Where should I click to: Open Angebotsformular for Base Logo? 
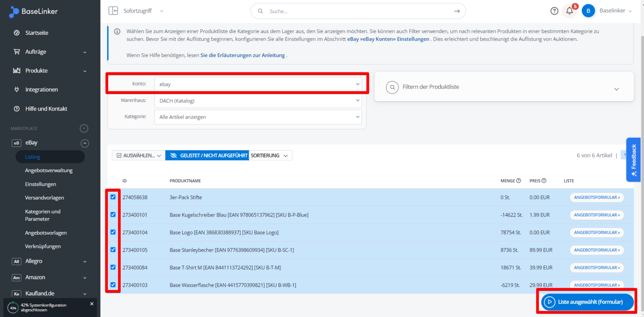pos(597,232)
